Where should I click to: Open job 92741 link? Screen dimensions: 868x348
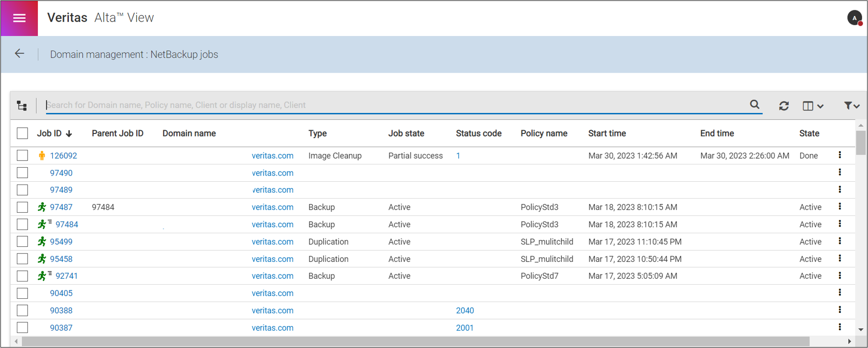point(67,276)
